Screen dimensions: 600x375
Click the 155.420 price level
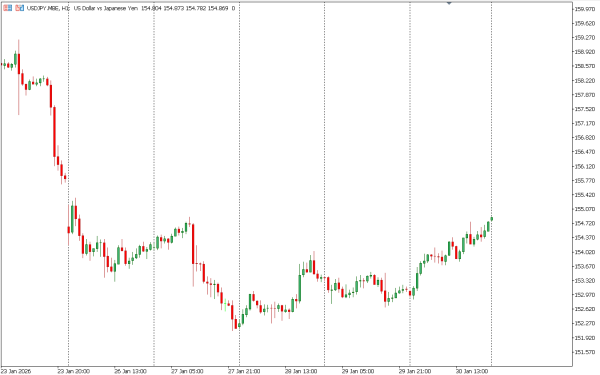pyautogui.click(x=585, y=195)
